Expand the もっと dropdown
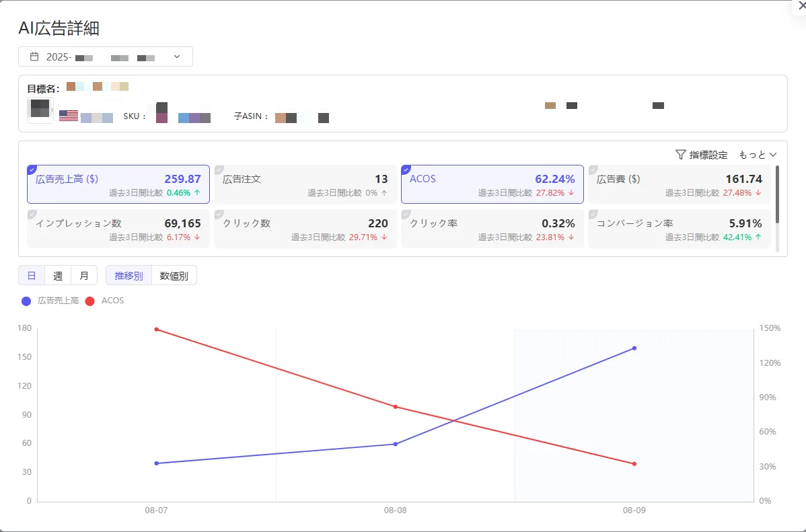Screen dimensions: 806x532 pos(758,155)
